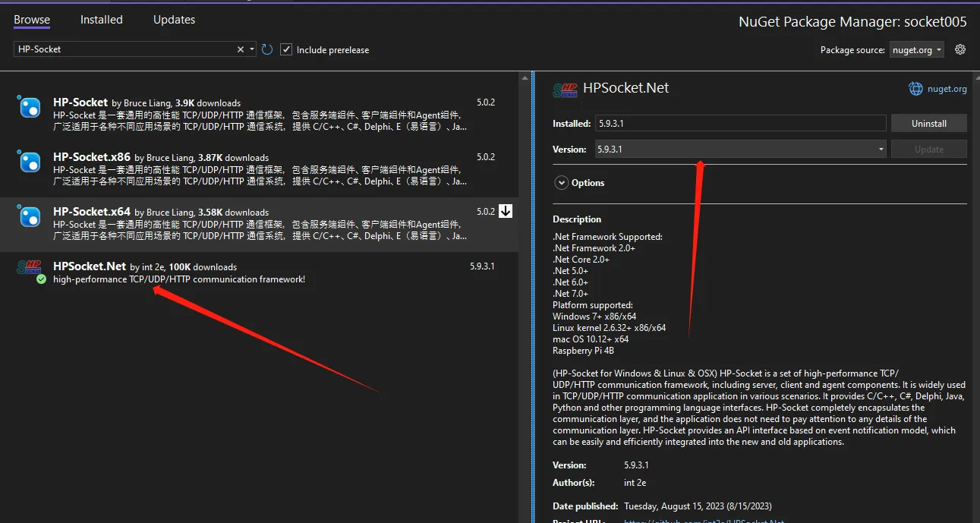Click the 3.9K downloads text
This screenshot has height=523, width=980.
click(208, 103)
